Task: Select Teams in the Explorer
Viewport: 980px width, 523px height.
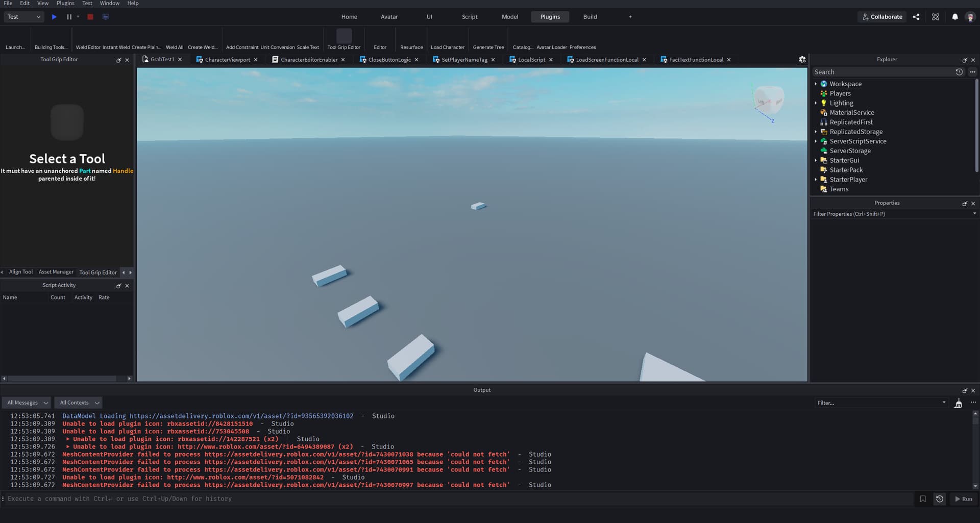Action: tap(839, 189)
